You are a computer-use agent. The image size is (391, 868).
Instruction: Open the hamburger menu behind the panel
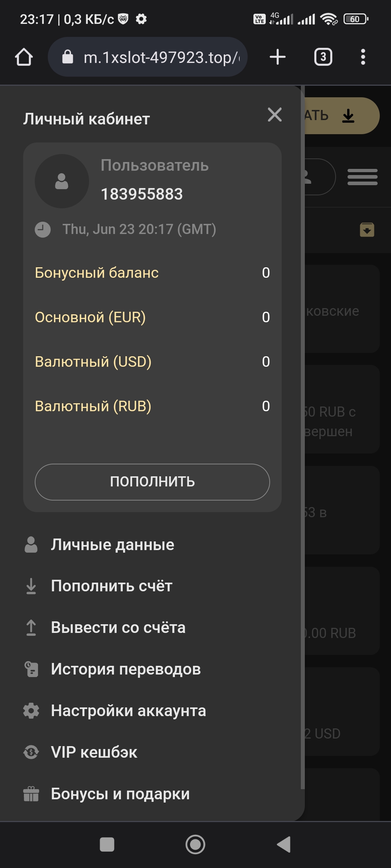[x=362, y=177]
